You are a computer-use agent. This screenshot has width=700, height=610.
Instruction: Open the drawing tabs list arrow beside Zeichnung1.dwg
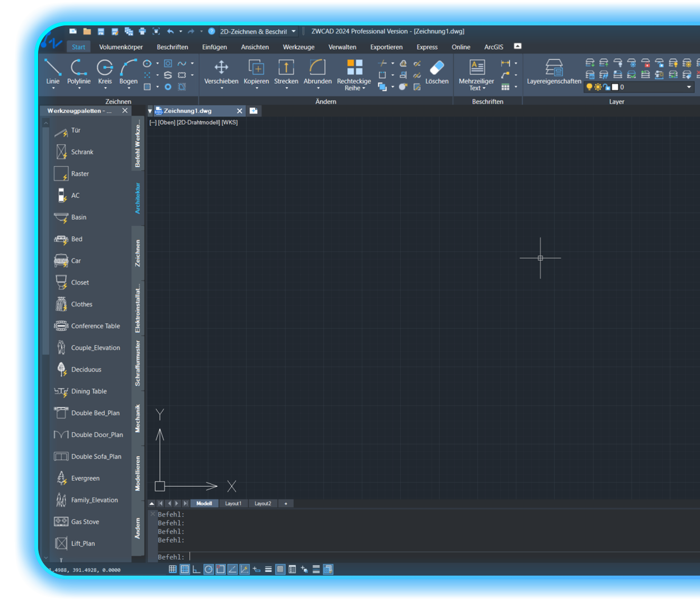point(150,111)
